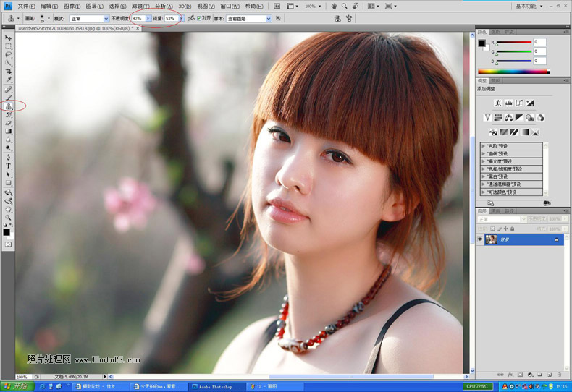Select the Horizontal Type tool
The image size is (572, 392).
coord(8,166)
